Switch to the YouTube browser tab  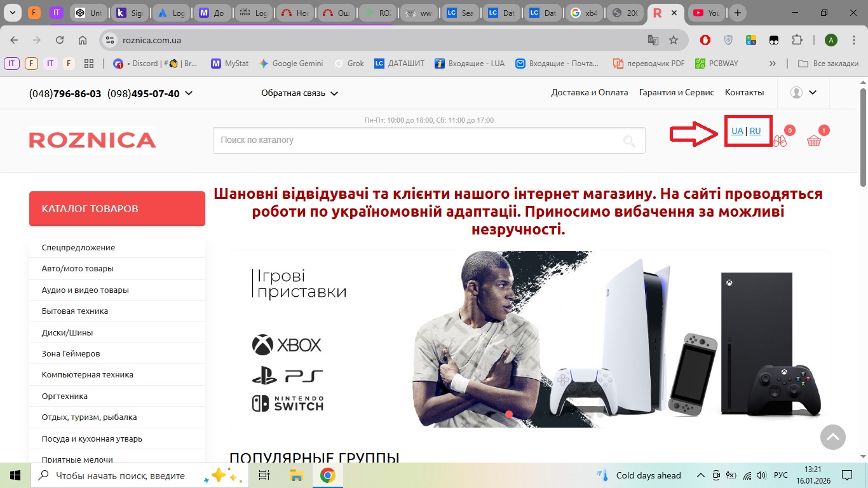tap(705, 13)
